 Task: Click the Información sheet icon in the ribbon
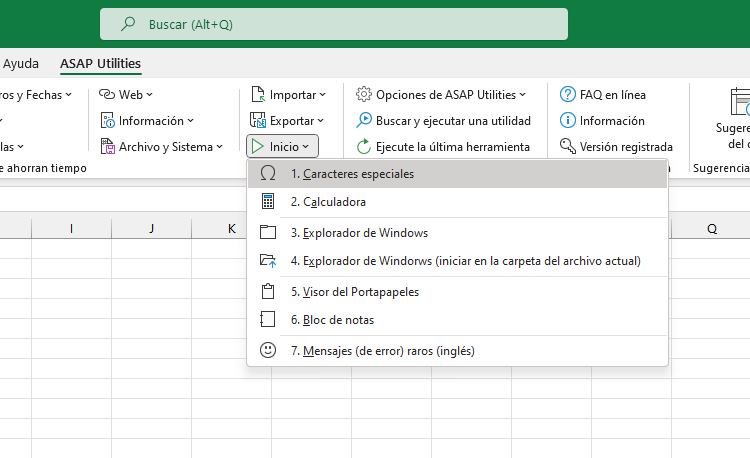[108, 120]
